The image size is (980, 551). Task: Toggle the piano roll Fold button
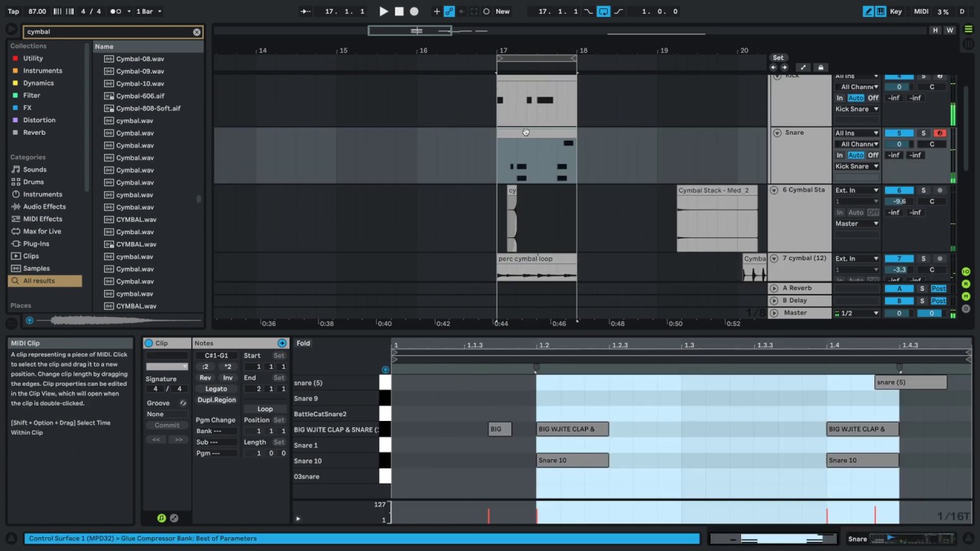(303, 344)
